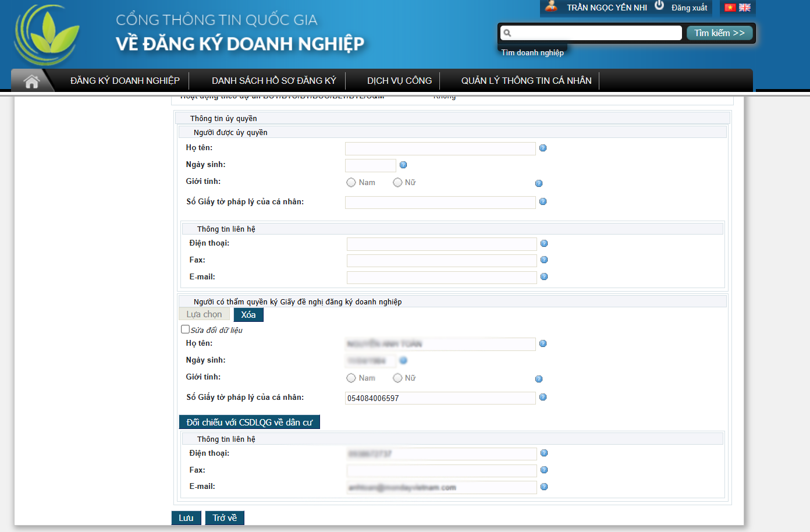Open ĐĂNG KÝ DOANH NGHIỆP menu

click(x=125, y=81)
